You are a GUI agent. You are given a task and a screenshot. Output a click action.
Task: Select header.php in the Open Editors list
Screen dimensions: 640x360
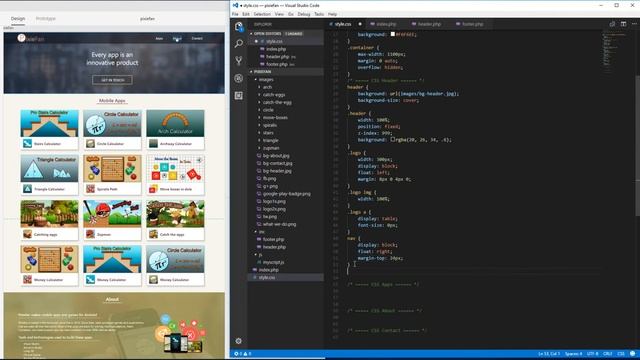pyautogui.click(x=278, y=57)
